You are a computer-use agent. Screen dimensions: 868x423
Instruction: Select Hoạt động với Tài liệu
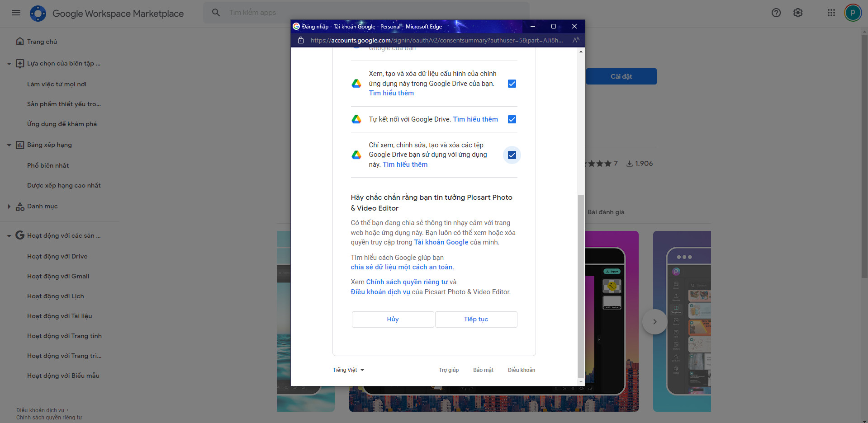(x=60, y=316)
